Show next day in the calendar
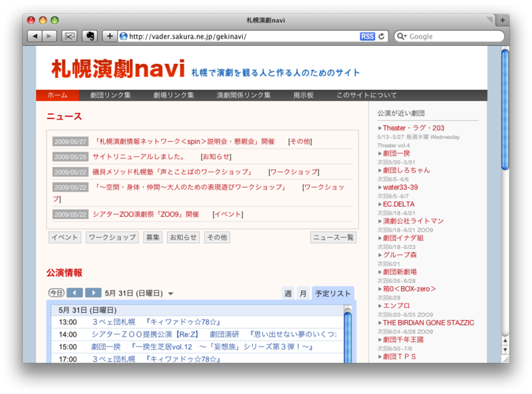 point(93,293)
